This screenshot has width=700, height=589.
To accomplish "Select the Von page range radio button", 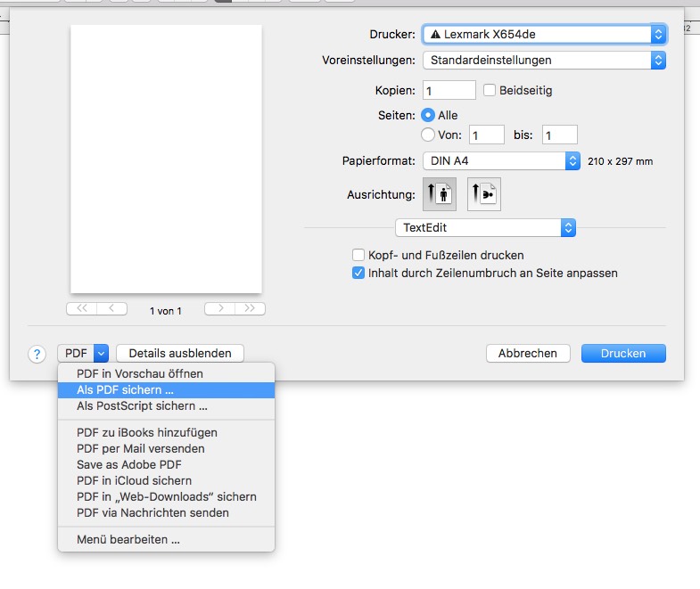I will [x=428, y=135].
